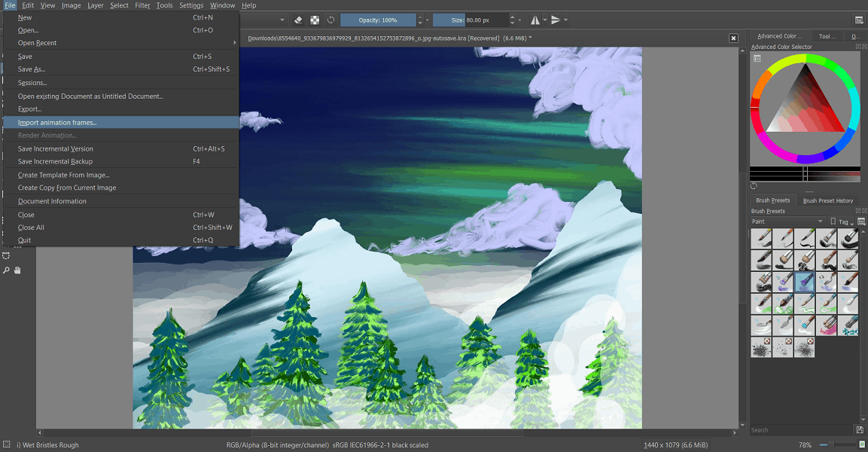Open the Tag menu button
The height and width of the screenshot is (452, 868).
coord(842,221)
